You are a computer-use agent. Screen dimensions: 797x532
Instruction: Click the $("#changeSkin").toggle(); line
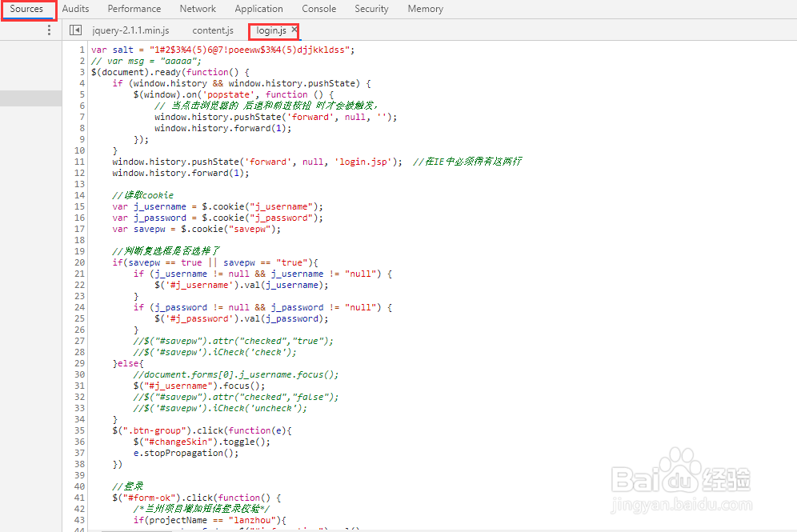[x=202, y=442]
